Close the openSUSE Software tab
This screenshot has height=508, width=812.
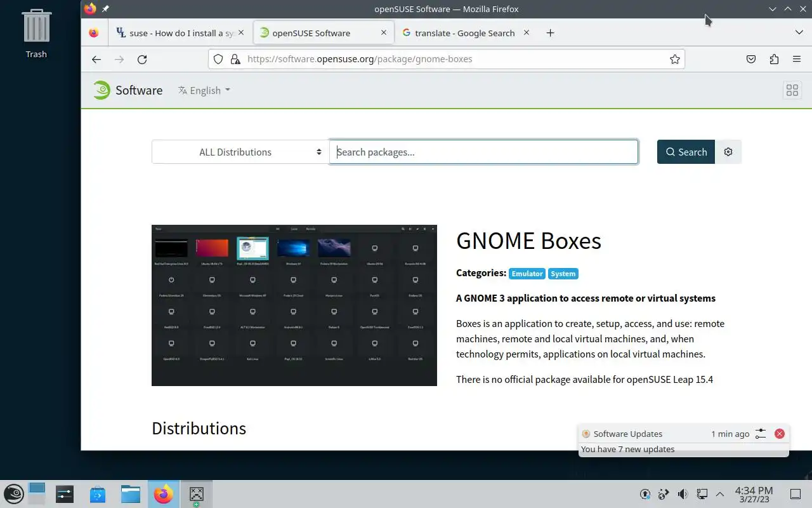coord(384,32)
